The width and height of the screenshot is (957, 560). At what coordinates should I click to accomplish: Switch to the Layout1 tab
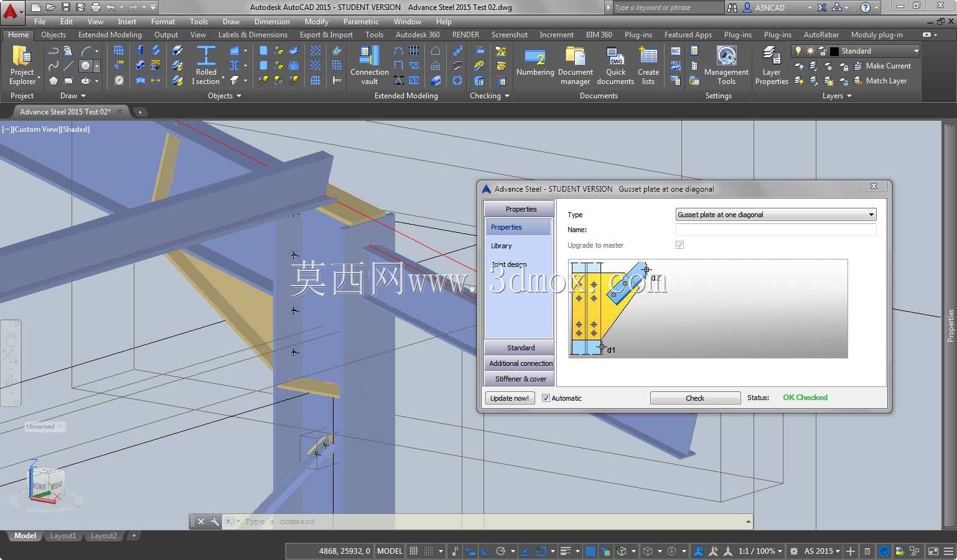(x=63, y=536)
